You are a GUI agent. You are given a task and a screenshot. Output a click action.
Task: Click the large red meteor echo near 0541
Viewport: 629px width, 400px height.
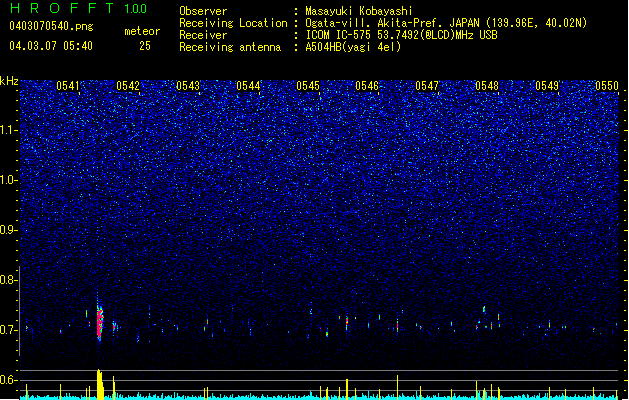[99, 322]
